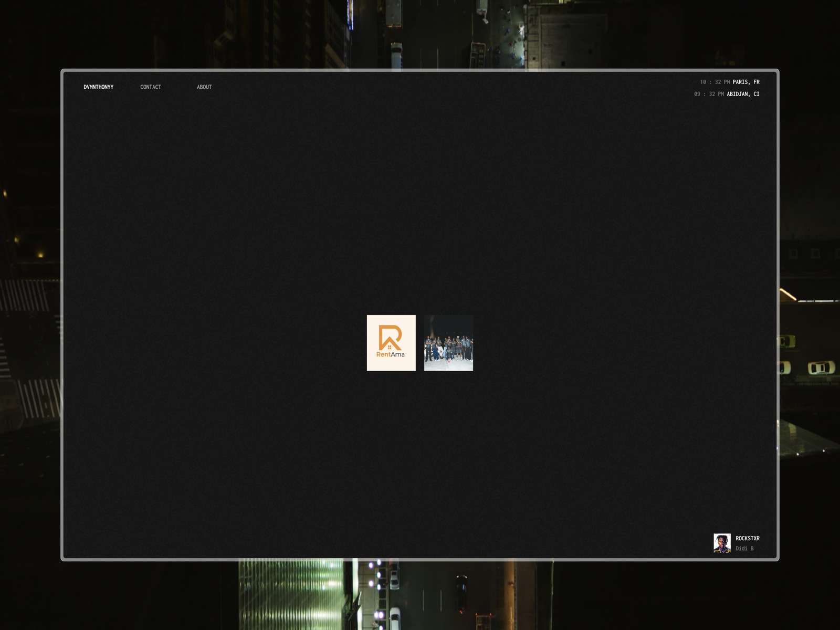Click the DVMNTHONYY site name link
The width and height of the screenshot is (840, 630).
[x=98, y=87]
